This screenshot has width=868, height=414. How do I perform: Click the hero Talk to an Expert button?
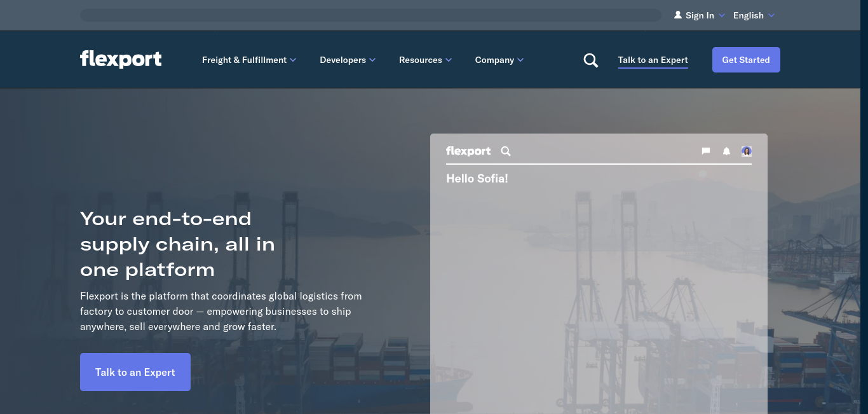pyautogui.click(x=135, y=372)
